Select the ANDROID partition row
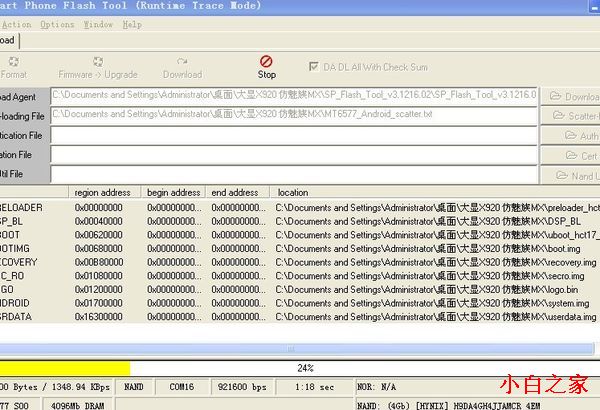 (x=300, y=303)
